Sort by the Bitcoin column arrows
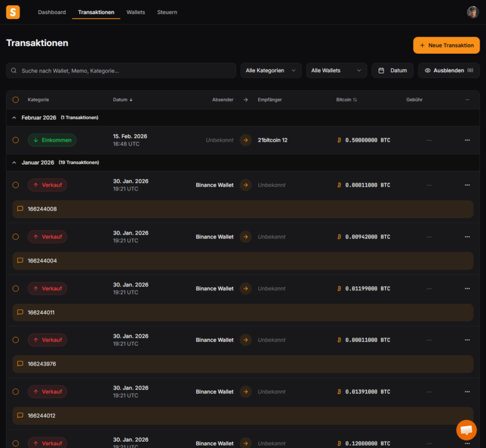 point(355,100)
